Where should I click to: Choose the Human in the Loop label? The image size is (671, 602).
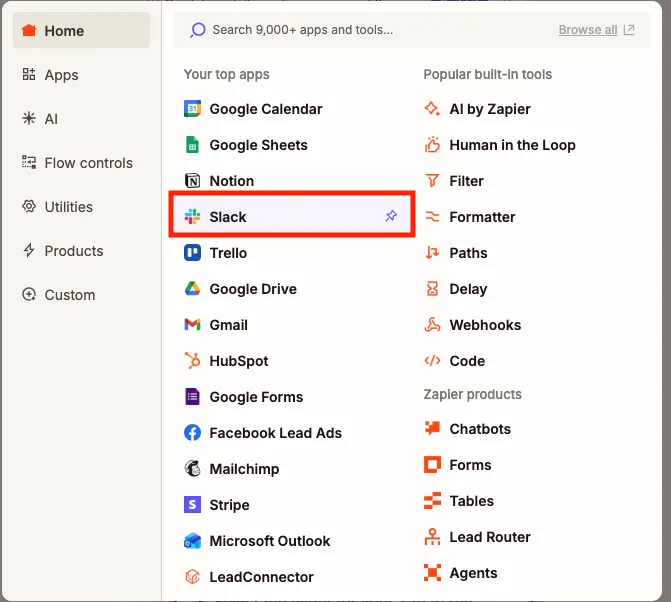pyautogui.click(x=512, y=145)
